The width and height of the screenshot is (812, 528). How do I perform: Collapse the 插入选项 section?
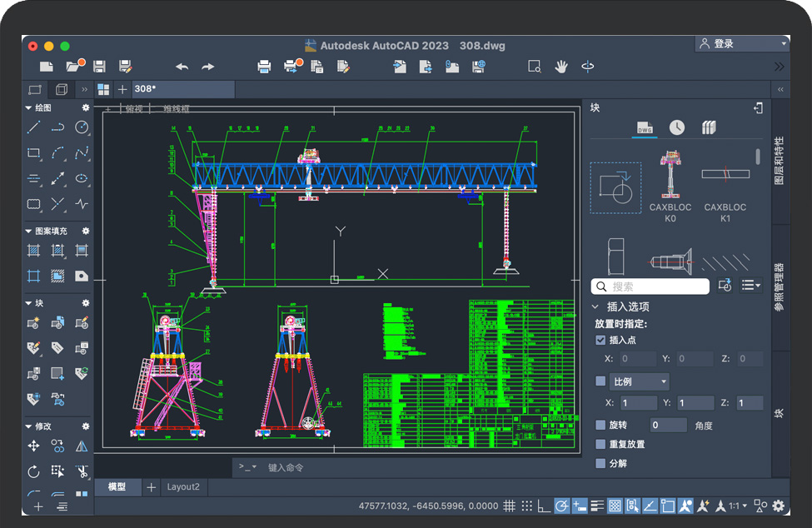(595, 306)
